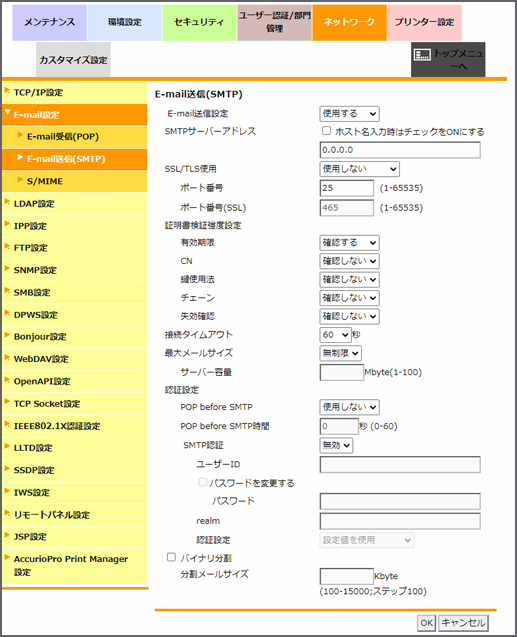This screenshot has height=637, width=517.
Task: Open IEEE802.1X認証設定 in the sidebar
Action: (x=75, y=426)
